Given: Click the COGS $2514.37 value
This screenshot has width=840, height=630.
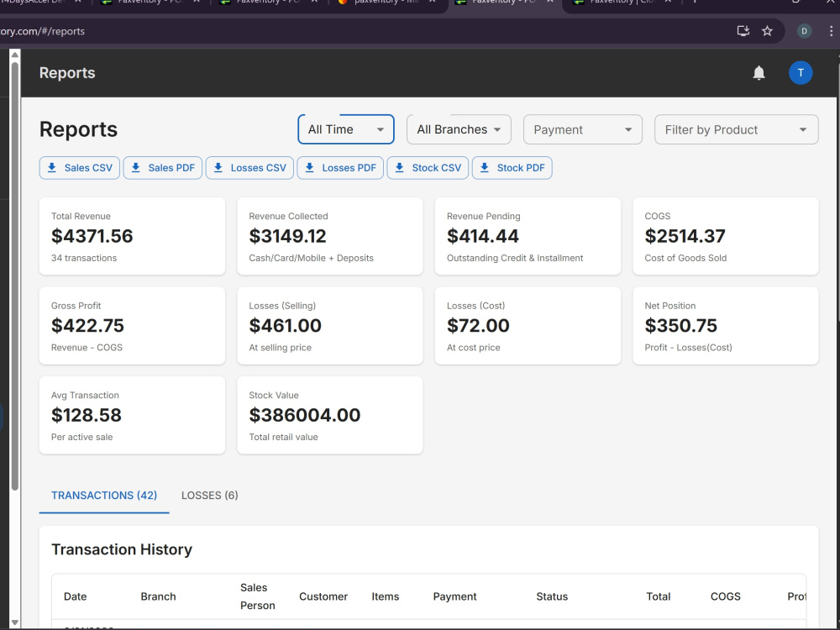Looking at the screenshot, I should 685,236.
